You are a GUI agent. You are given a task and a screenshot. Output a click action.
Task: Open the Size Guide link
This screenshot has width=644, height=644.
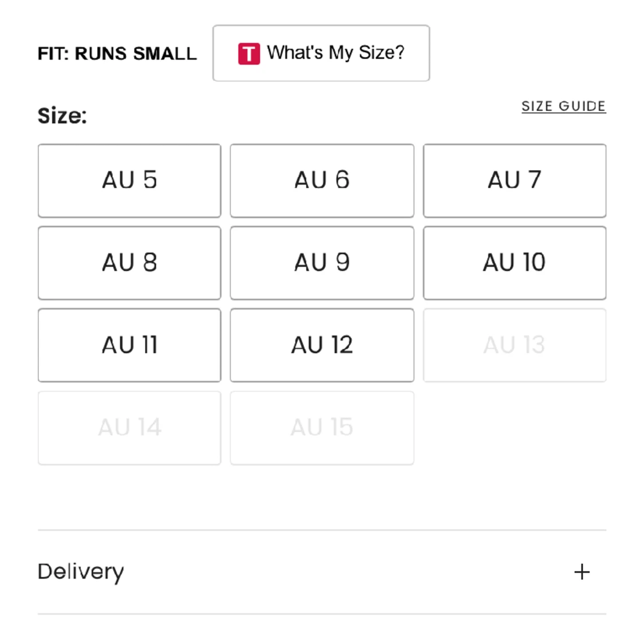coord(563,106)
